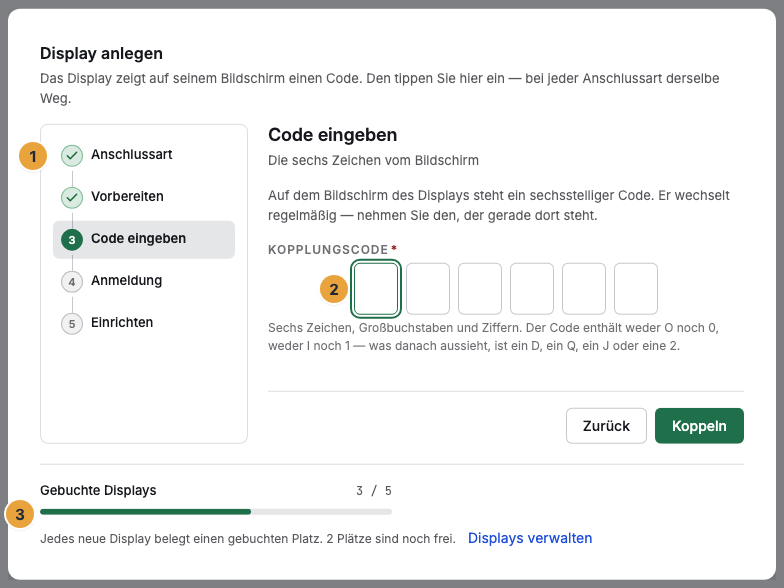
Task: Click the Gebuchte Displays label
Action: coord(98,490)
